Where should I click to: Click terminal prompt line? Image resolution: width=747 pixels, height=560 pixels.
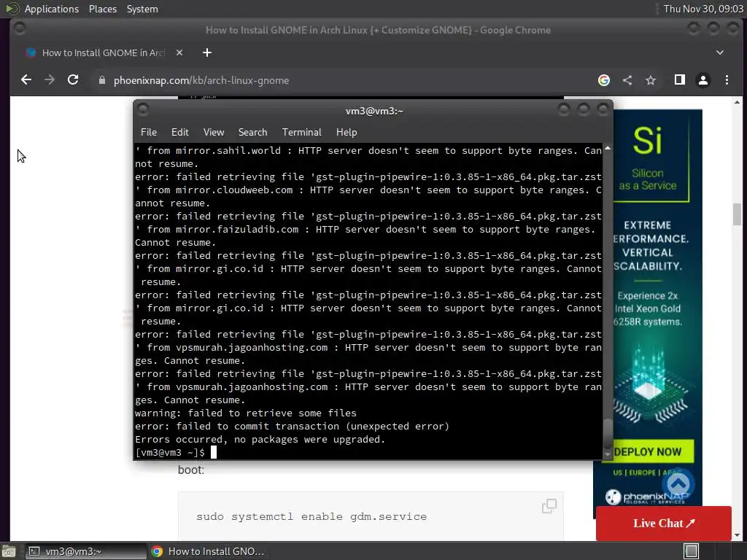click(x=177, y=452)
